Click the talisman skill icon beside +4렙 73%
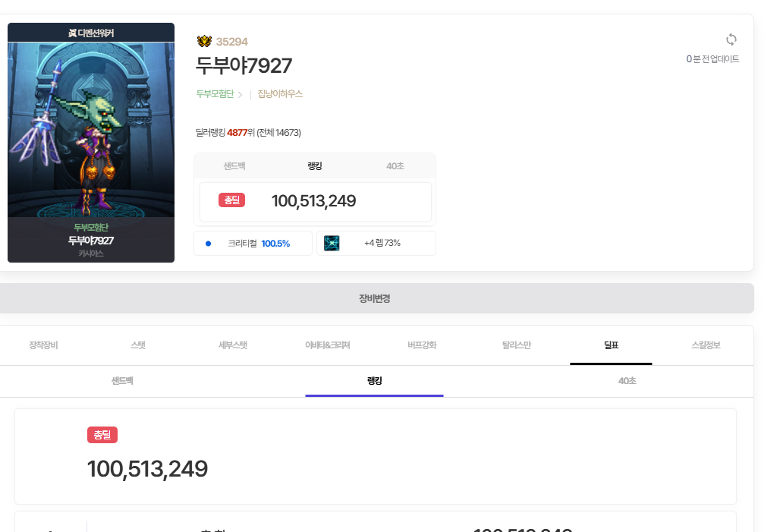Viewport: 777px width, 532px height. tap(332, 243)
